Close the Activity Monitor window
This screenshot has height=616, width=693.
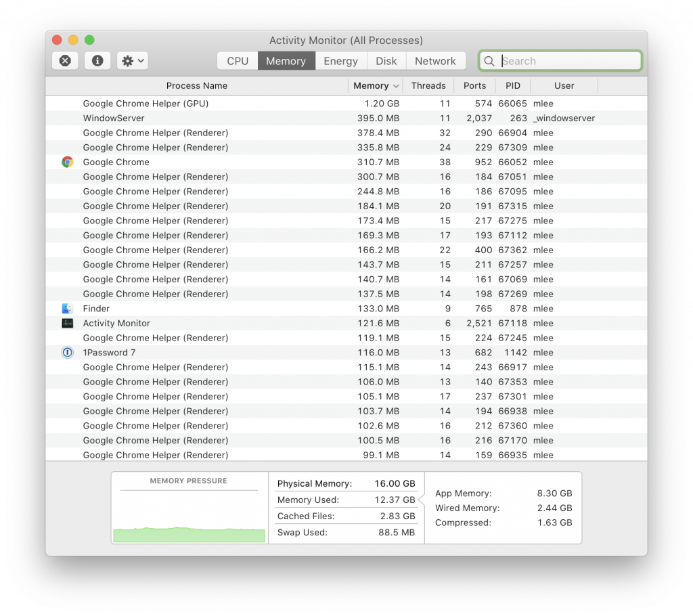(x=57, y=40)
